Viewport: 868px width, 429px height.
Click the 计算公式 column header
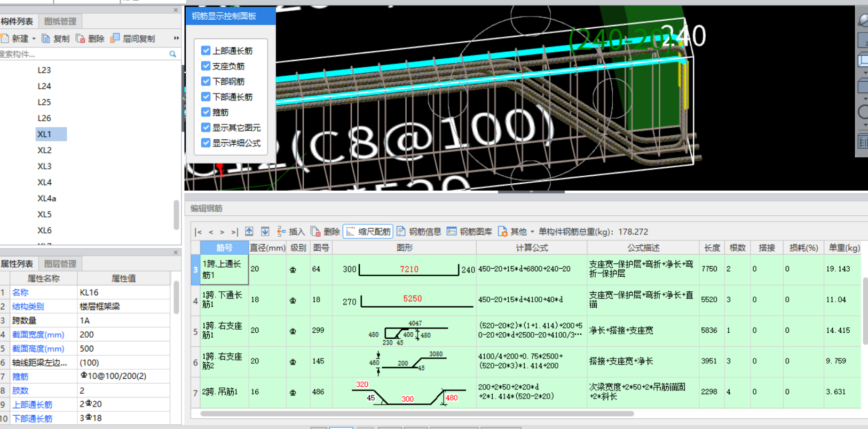click(532, 247)
